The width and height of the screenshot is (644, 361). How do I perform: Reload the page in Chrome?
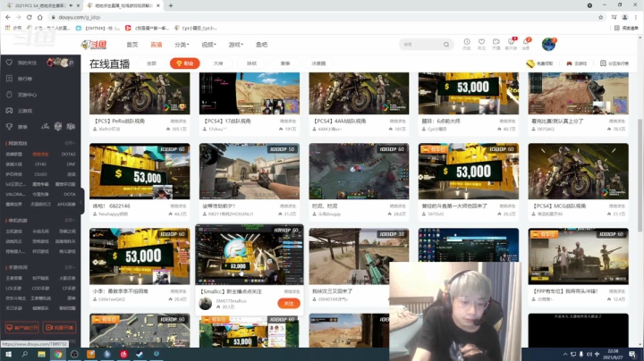click(x=30, y=17)
